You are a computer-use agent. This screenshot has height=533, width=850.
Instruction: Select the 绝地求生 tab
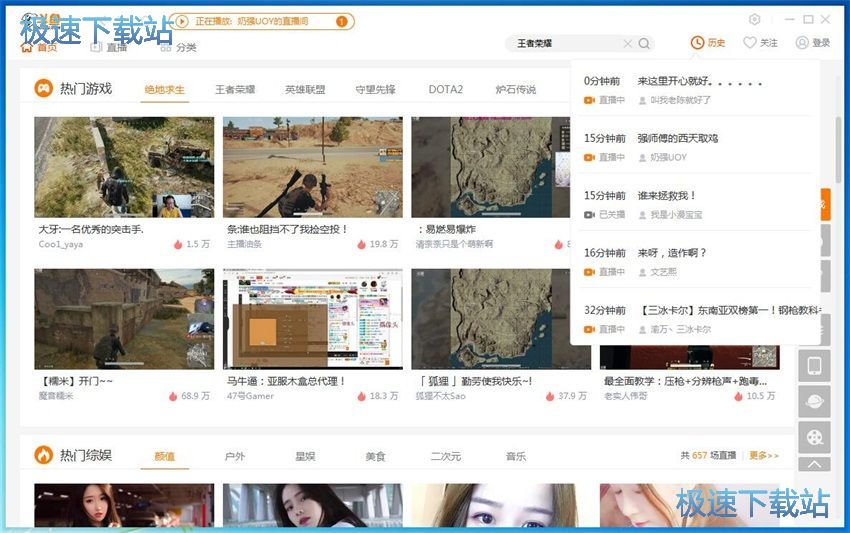click(164, 89)
